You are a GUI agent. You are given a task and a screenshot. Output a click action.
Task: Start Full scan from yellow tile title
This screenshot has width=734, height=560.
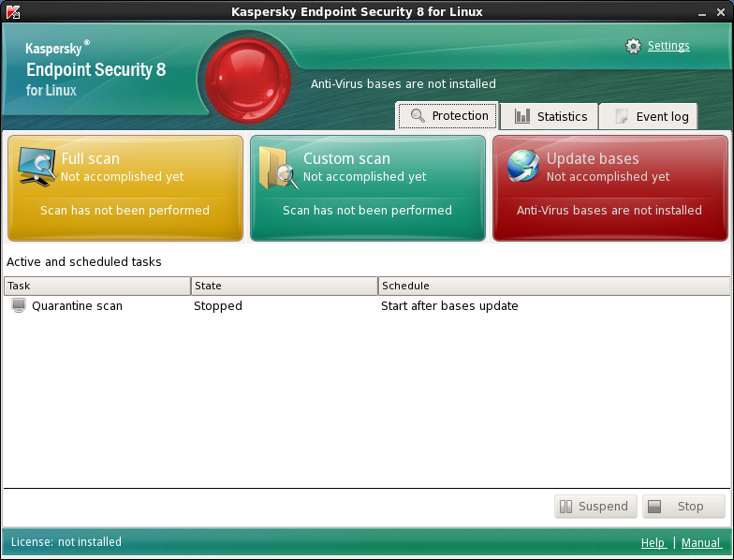pyautogui.click(x=91, y=159)
